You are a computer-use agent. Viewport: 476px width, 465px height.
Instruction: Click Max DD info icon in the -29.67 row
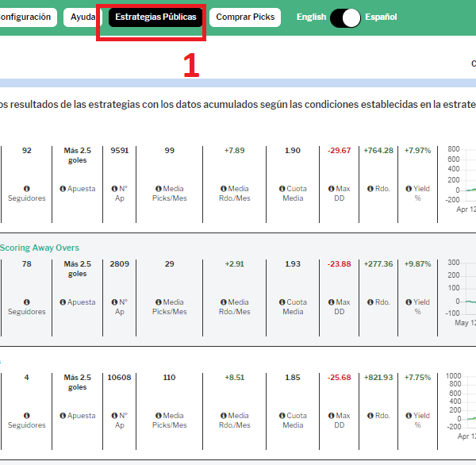pyautogui.click(x=331, y=189)
